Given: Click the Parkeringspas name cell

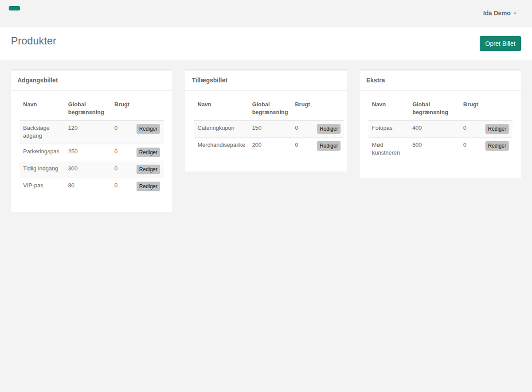Looking at the screenshot, I should 41,151.
